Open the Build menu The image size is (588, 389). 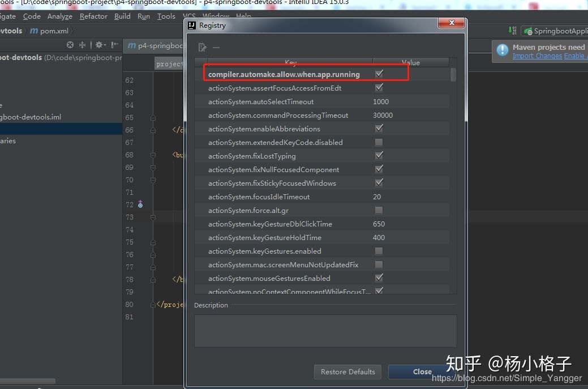point(122,16)
